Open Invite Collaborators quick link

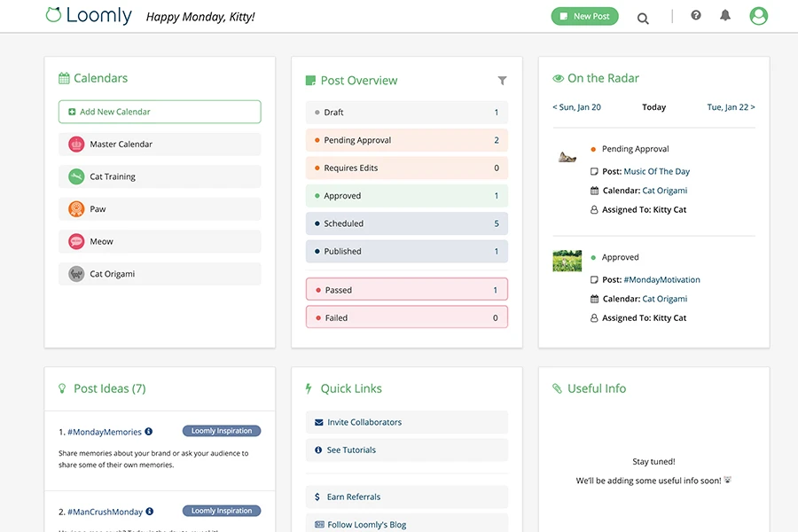[x=407, y=423]
